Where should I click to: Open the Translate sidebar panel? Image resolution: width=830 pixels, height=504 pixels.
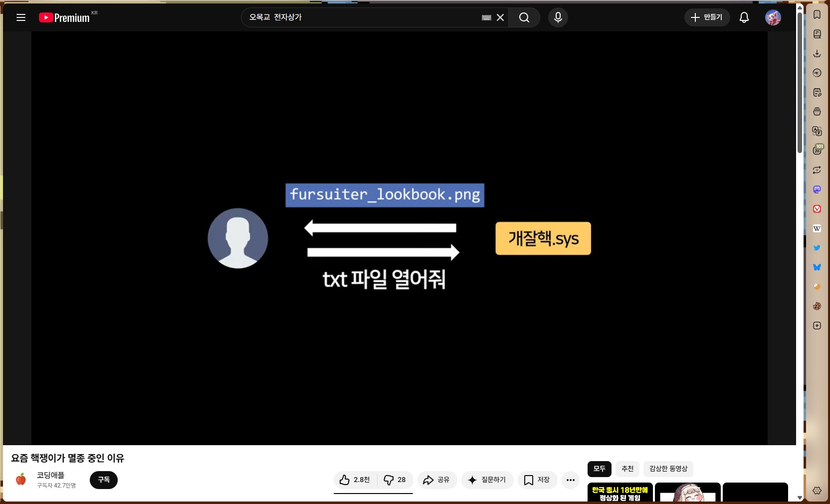[x=817, y=131]
